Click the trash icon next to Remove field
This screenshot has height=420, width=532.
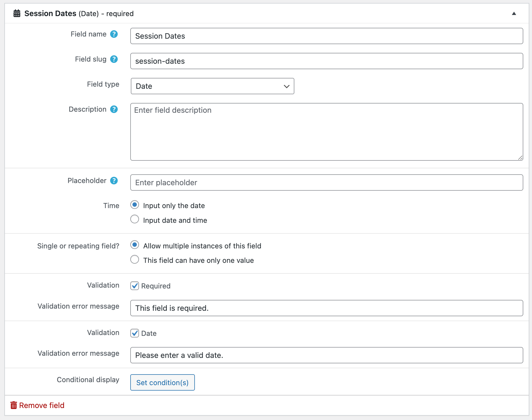pyautogui.click(x=14, y=405)
